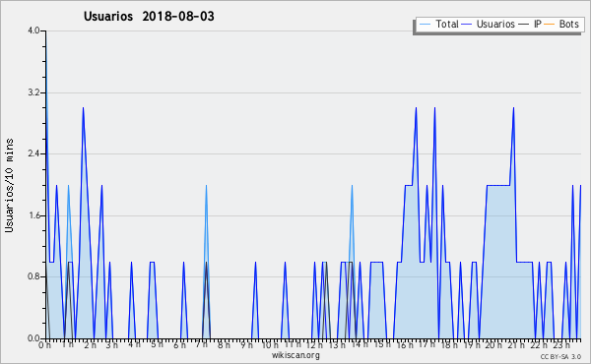Viewport: 591px width, 364px height.
Task: Click the 23 h x-axis label
Action: (x=561, y=344)
